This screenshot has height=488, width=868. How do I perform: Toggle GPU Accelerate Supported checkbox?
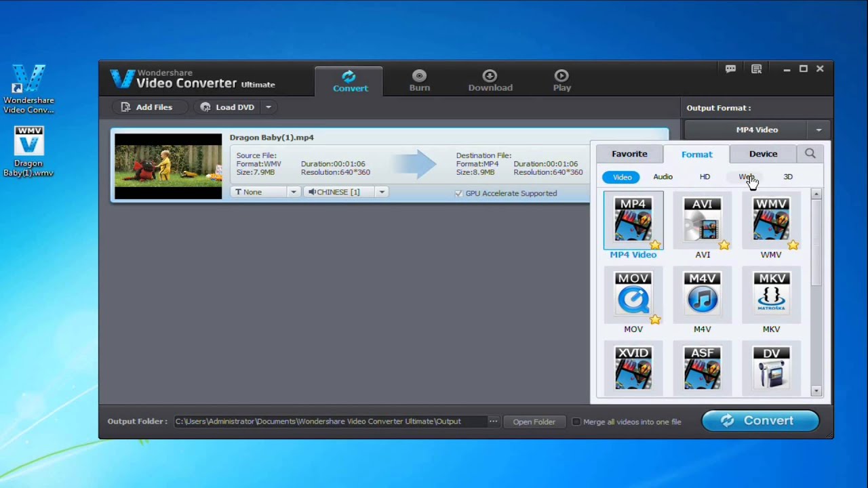pos(458,194)
